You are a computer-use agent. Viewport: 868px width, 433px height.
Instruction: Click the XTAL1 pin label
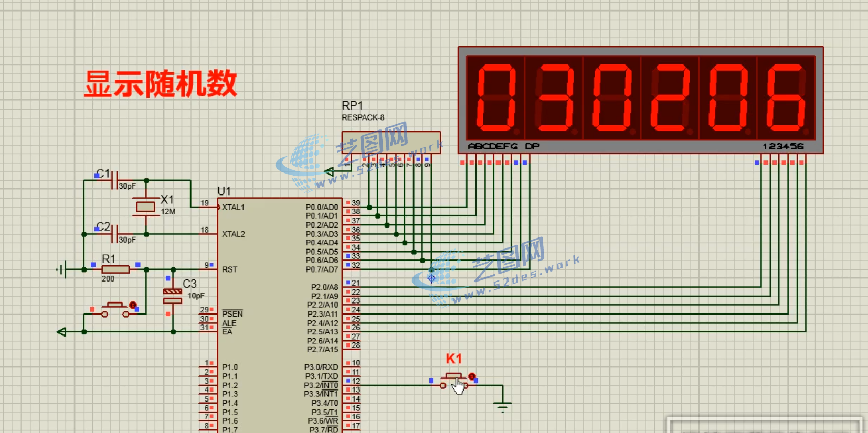(x=234, y=207)
